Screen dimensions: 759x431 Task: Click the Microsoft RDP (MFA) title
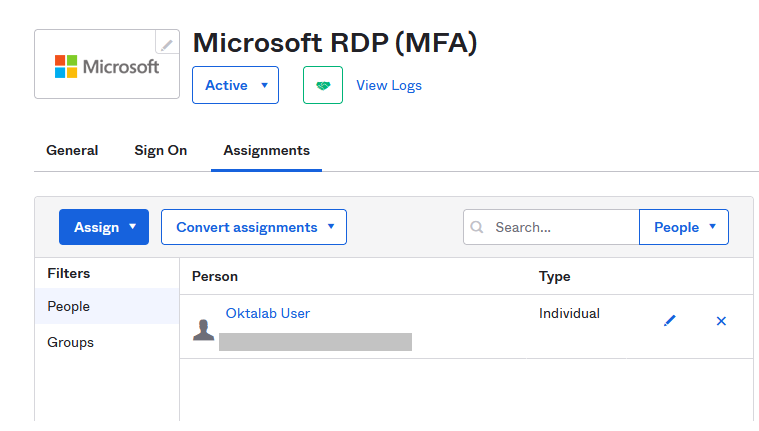pos(335,43)
